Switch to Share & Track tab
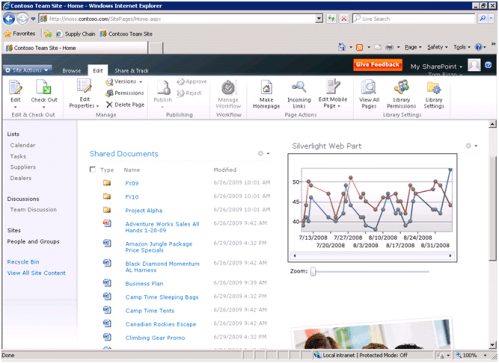Image resolution: width=499 pixels, height=363 pixels. [131, 71]
